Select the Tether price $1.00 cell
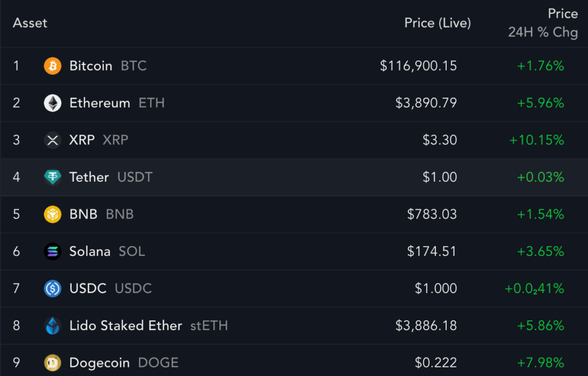 point(439,177)
